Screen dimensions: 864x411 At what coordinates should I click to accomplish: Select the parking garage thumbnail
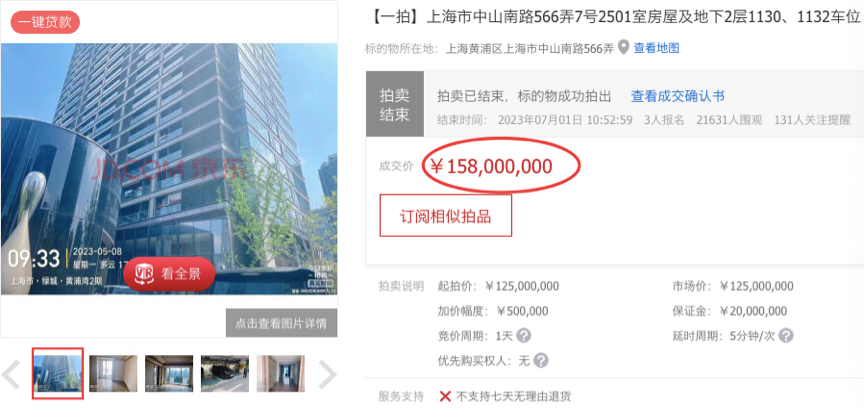225,374
